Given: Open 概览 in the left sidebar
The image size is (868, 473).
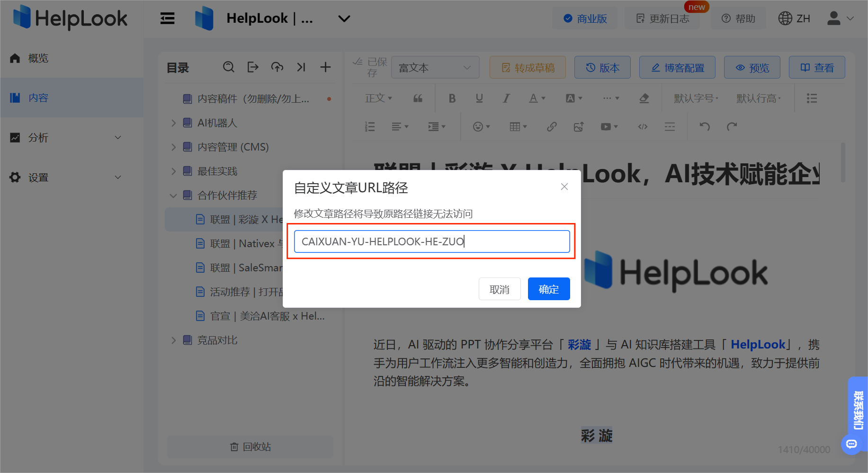Looking at the screenshot, I should 72,58.
